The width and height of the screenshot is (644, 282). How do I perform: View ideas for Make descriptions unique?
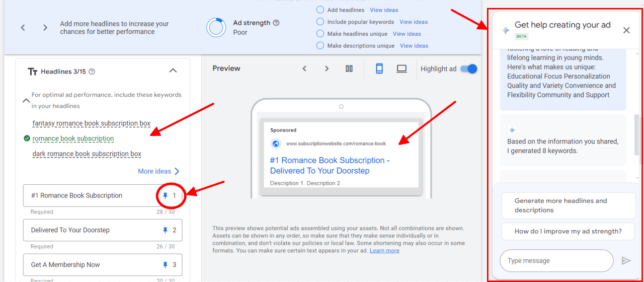[x=414, y=46]
